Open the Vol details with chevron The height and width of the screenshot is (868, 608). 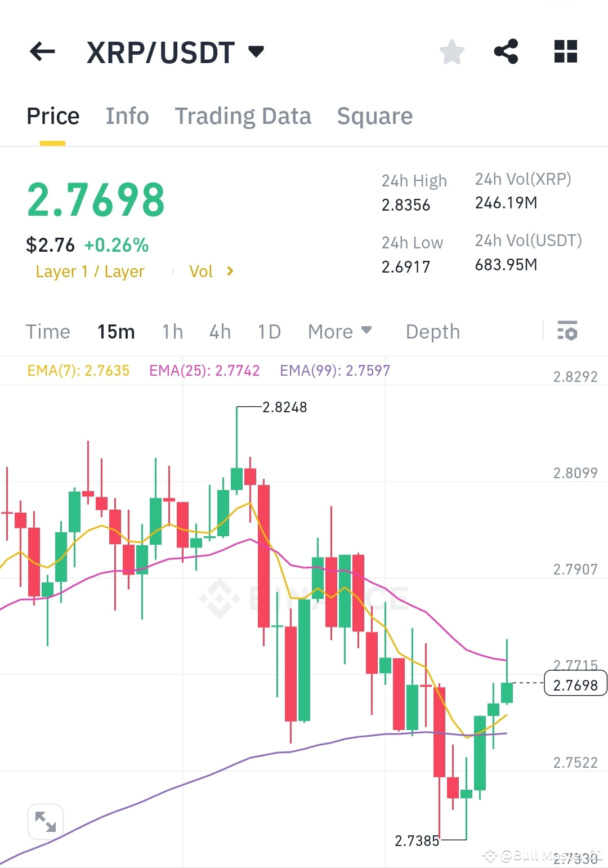click(211, 271)
